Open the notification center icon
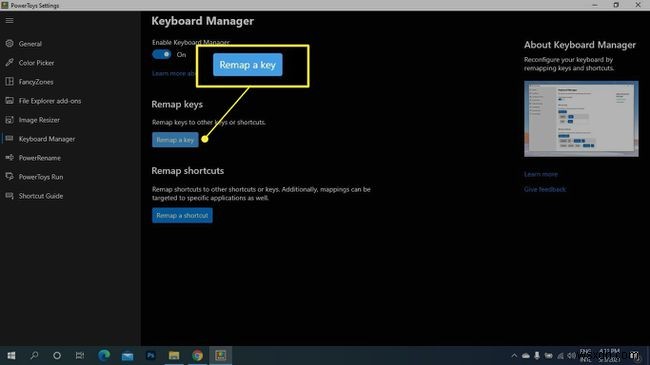This screenshot has width=650, height=365. tap(634, 355)
